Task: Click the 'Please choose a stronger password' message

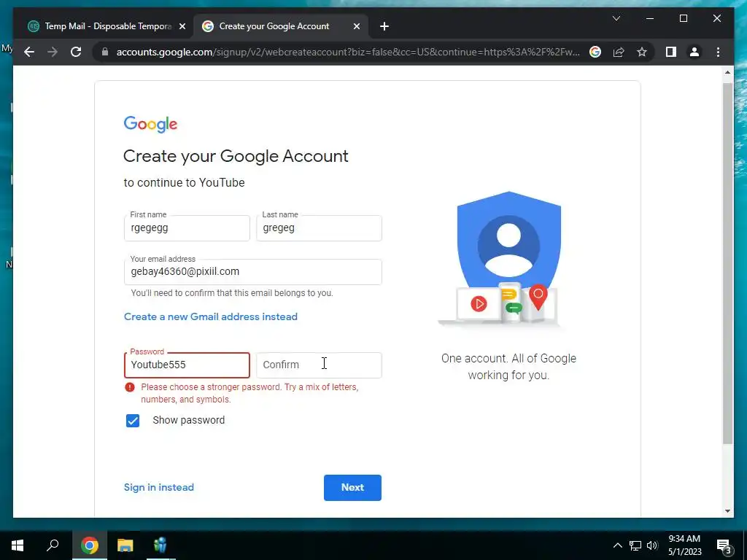Action: (x=249, y=393)
